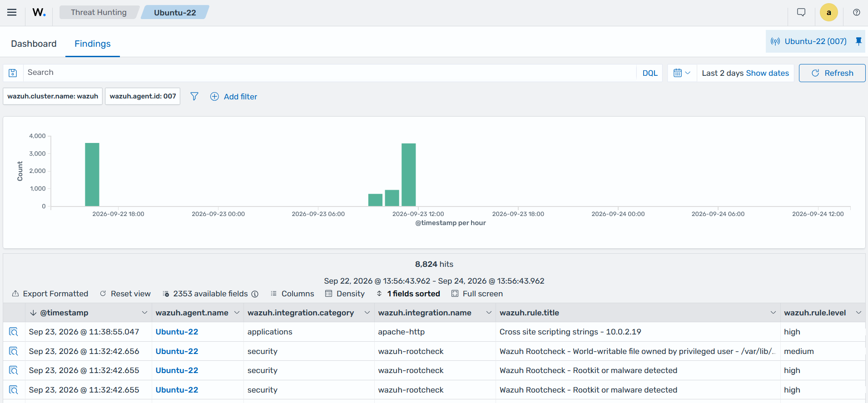Click the Ubuntu-22 breadcrumb
Image resolution: width=868 pixels, height=403 pixels.
(175, 12)
